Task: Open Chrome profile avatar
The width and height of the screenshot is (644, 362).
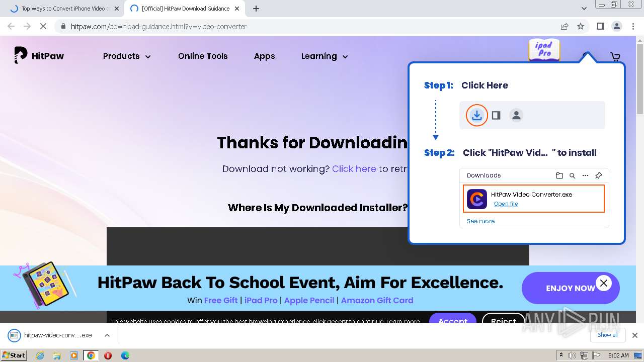Action: [x=616, y=26]
